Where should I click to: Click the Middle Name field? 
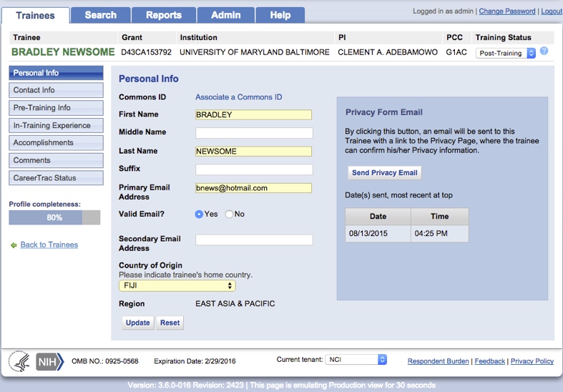tap(254, 133)
